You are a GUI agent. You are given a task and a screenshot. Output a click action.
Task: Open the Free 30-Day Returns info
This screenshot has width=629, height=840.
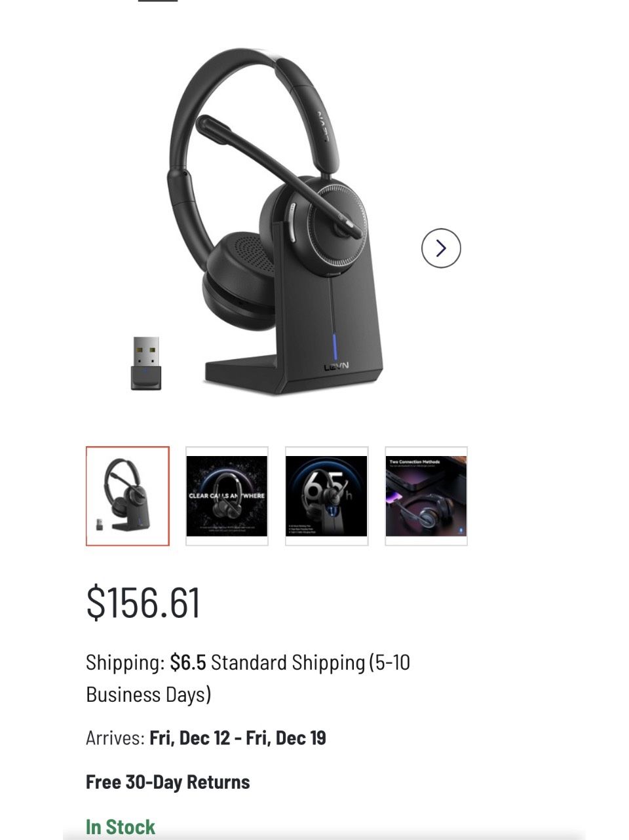click(x=168, y=782)
